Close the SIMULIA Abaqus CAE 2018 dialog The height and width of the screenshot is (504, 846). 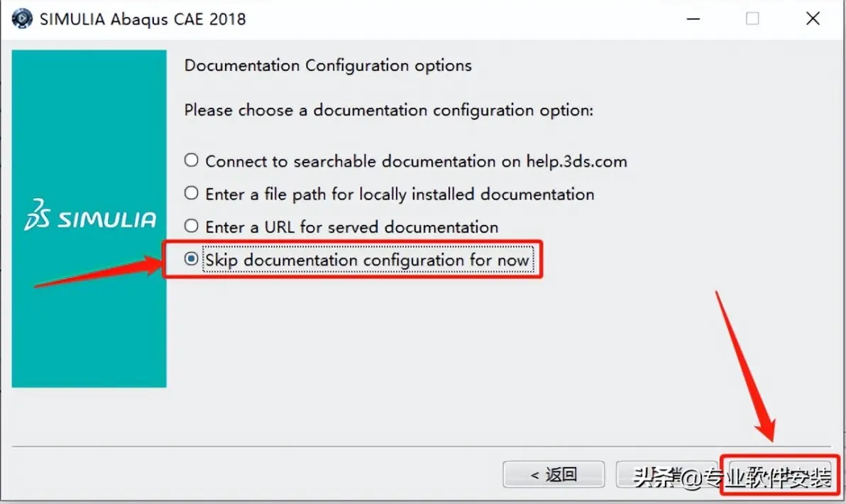(813, 19)
